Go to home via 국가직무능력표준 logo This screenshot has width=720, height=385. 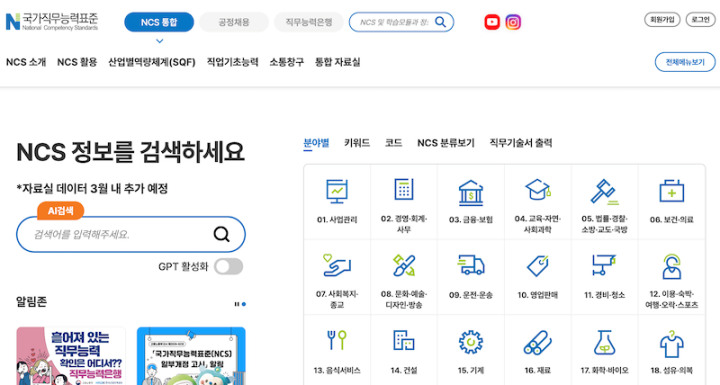[x=52, y=22]
